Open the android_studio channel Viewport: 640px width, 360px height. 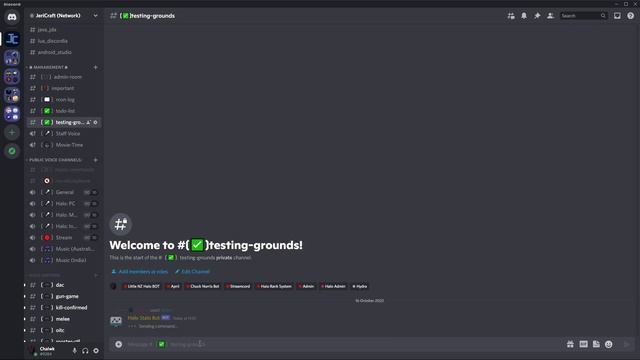[x=64, y=52]
